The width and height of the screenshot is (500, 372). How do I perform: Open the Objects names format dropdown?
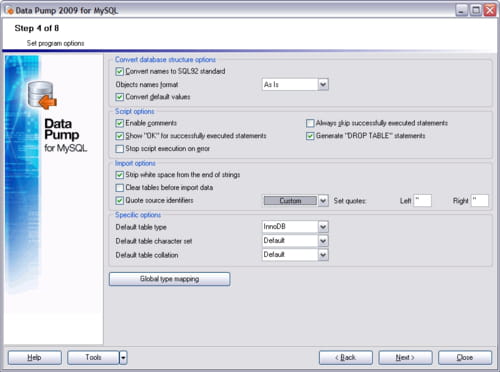[323, 84]
